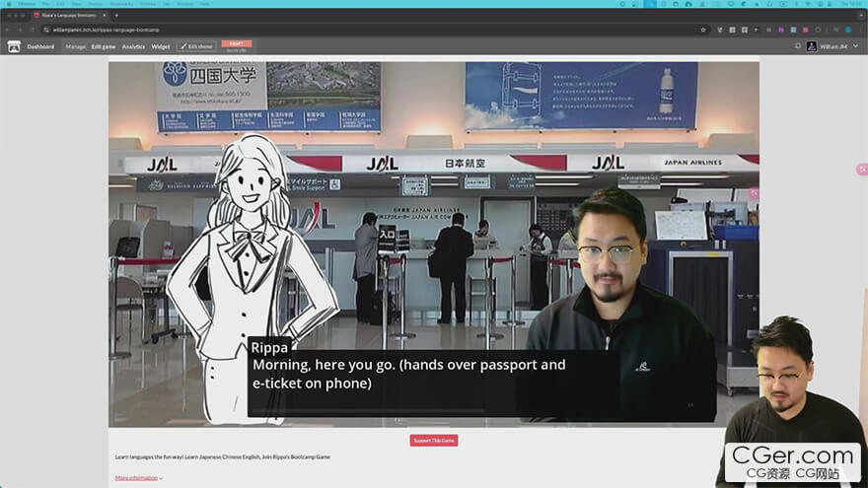Follow the More information link
The image size is (868, 488).
(136, 478)
